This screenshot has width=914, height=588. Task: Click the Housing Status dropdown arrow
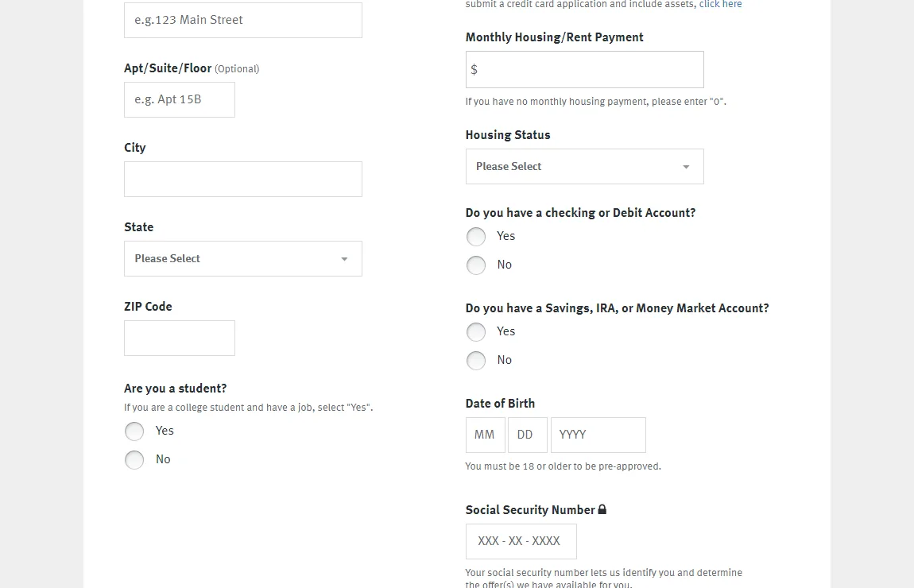(x=686, y=167)
